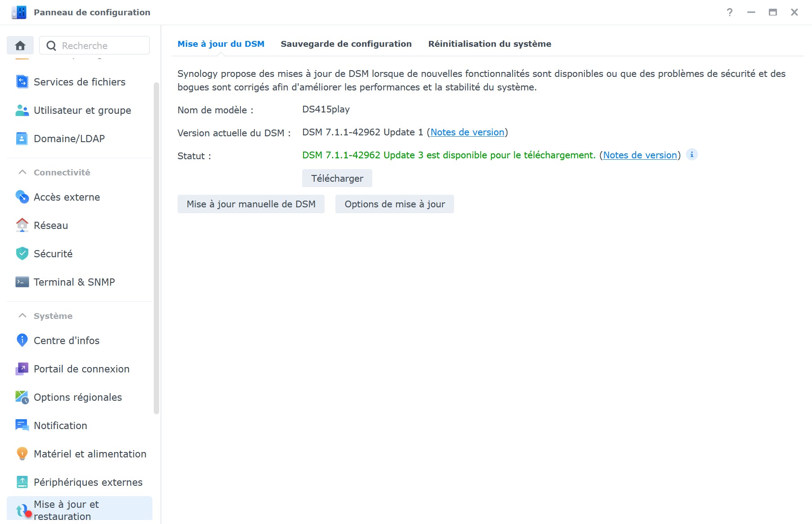Open the help question mark icon
Image resolution: width=812 pixels, height=524 pixels.
(x=730, y=13)
